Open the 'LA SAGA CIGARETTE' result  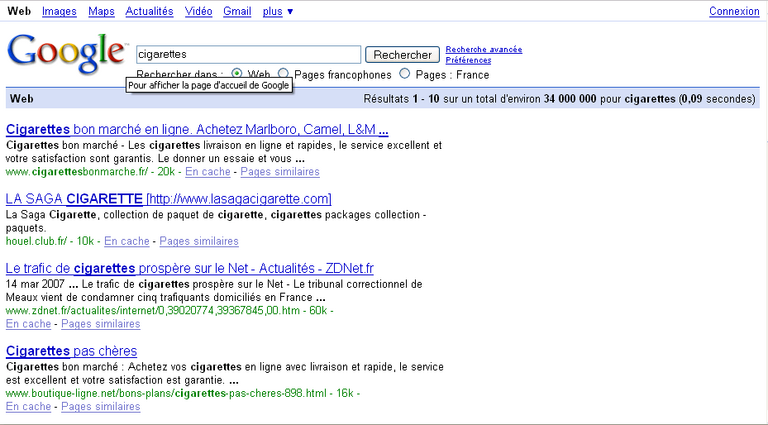pos(168,199)
